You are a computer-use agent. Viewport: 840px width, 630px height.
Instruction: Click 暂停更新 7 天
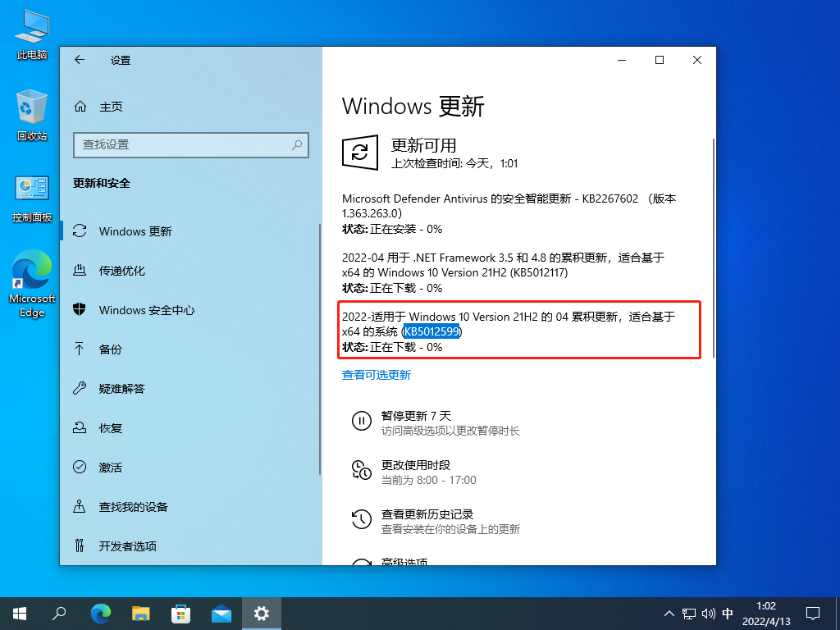point(416,416)
